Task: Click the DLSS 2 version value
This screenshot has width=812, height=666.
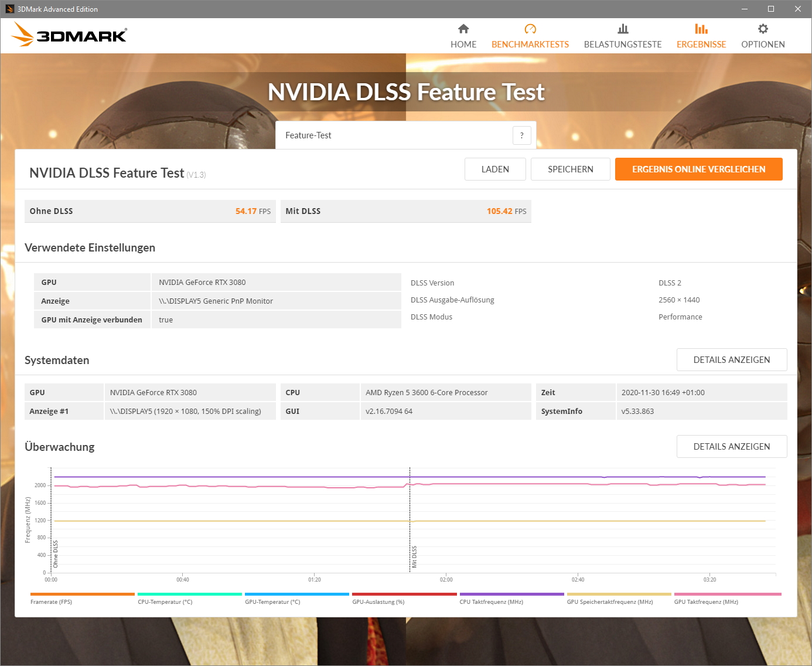Action: tap(670, 283)
